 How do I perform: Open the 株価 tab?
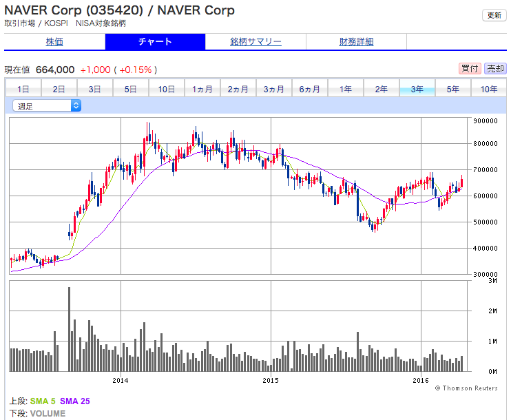[x=54, y=42]
